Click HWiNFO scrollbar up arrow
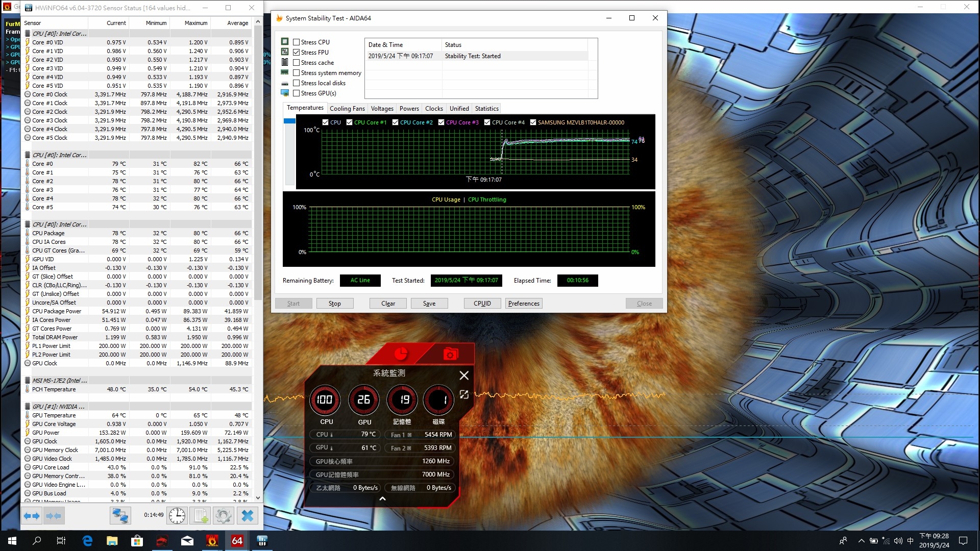 [x=258, y=22]
